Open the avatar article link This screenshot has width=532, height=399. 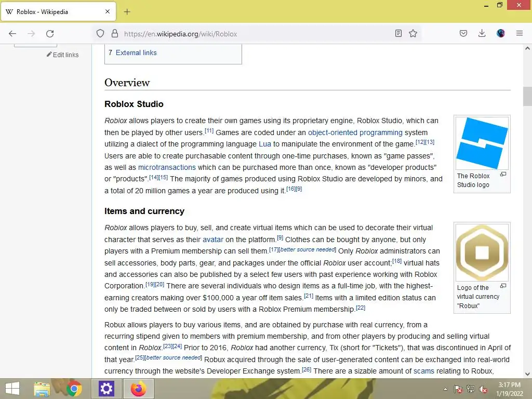(212, 240)
